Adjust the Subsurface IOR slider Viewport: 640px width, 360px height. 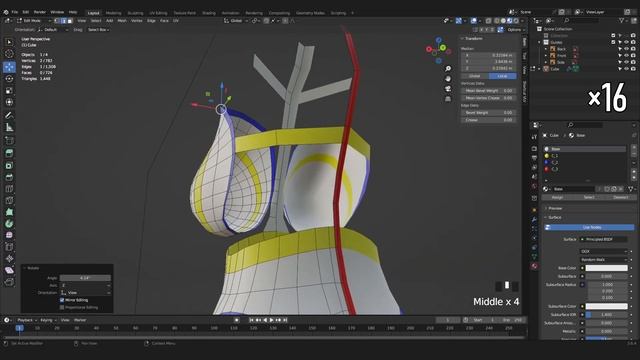[607, 315]
